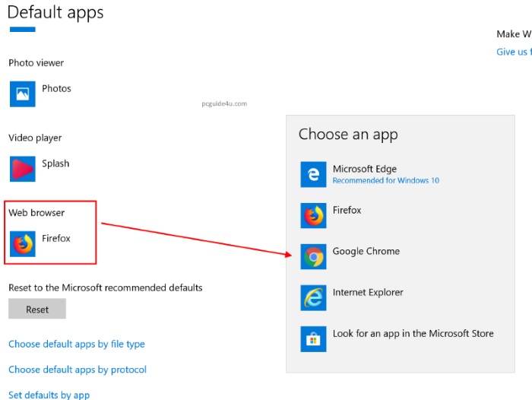Choose Internet Explorer text entry

pyautogui.click(x=368, y=293)
